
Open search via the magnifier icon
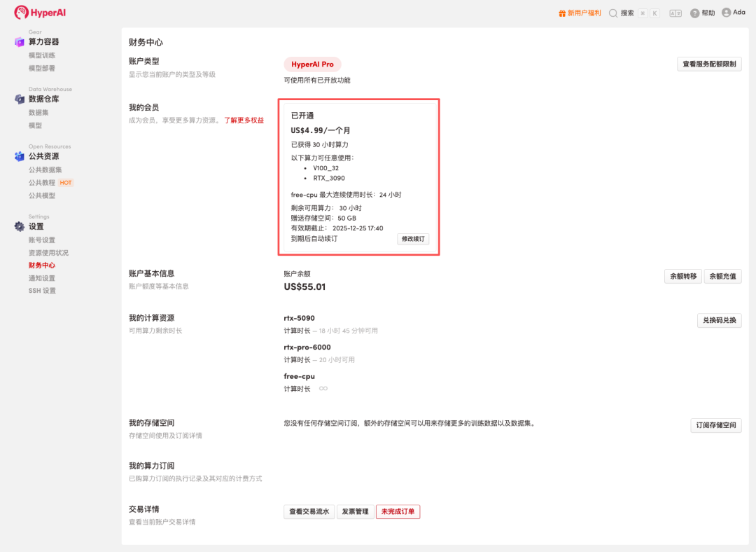pos(613,13)
